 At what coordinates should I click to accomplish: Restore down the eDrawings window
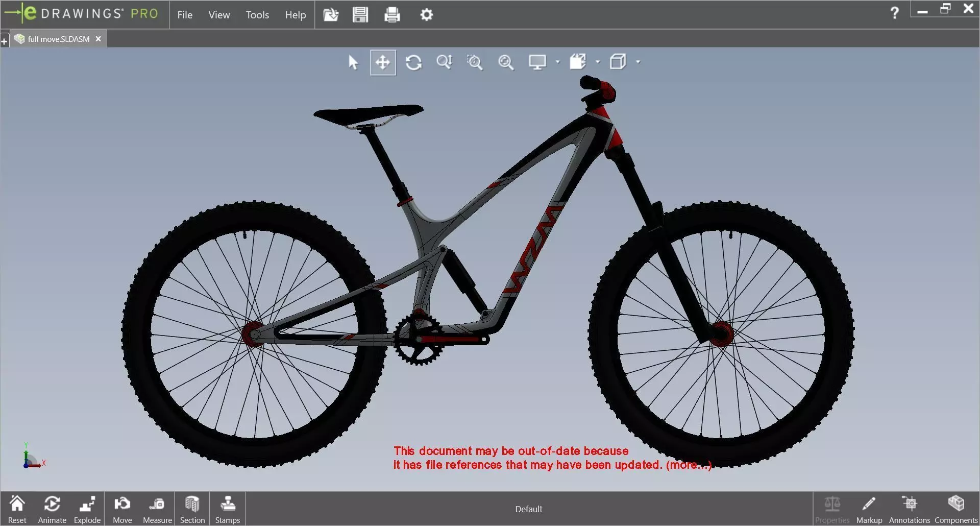pos(945,9)
